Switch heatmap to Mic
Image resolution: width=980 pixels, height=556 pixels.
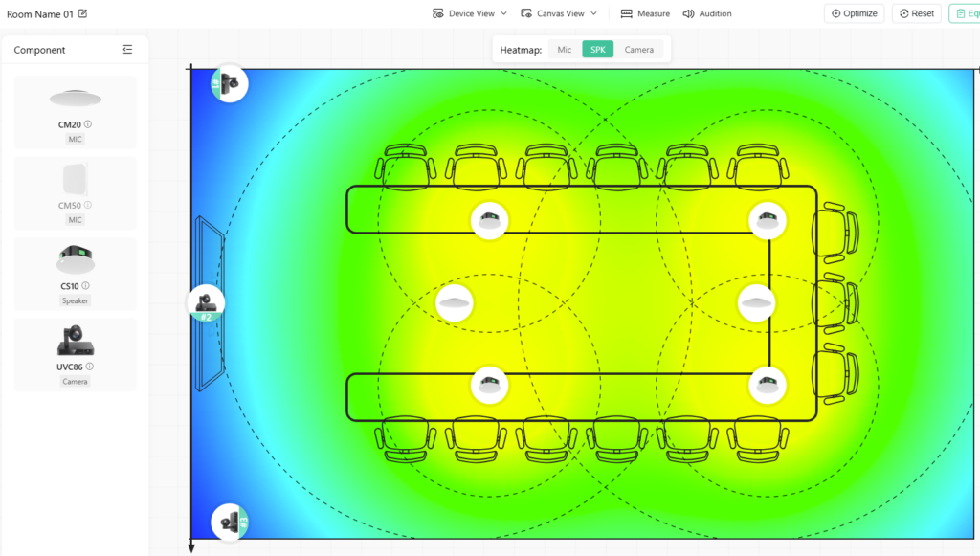click(565, 50)
